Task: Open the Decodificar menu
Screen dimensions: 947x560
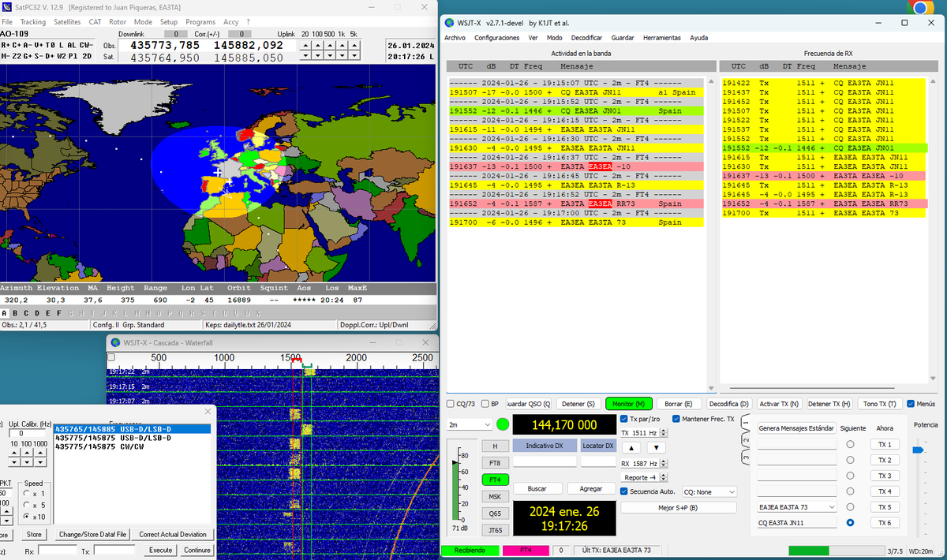Action: (587, 37)
